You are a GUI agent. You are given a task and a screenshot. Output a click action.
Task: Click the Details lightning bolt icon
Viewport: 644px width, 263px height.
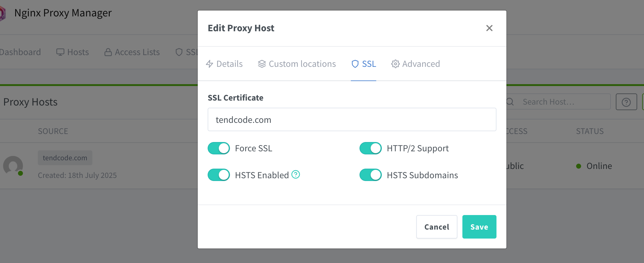click(210, 64)
